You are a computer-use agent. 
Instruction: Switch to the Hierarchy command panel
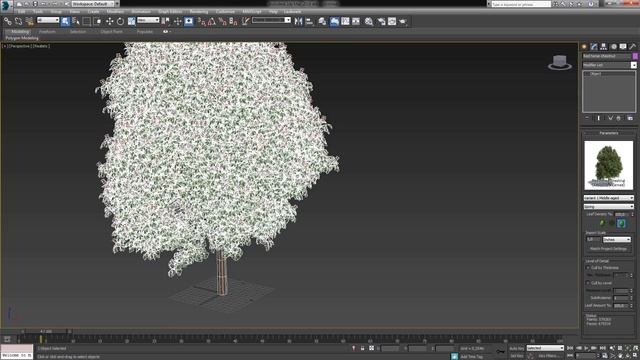coord(604,47)
